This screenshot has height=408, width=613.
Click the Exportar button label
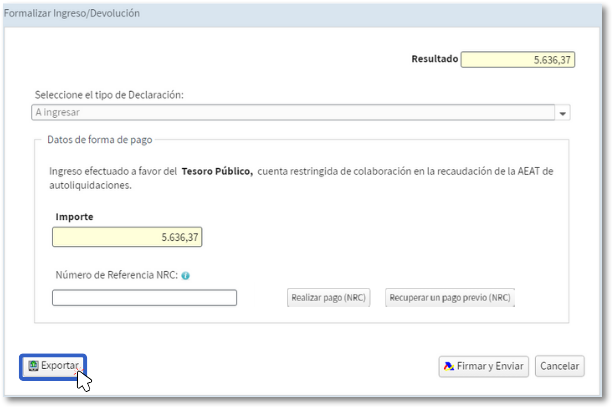[60, 366]
